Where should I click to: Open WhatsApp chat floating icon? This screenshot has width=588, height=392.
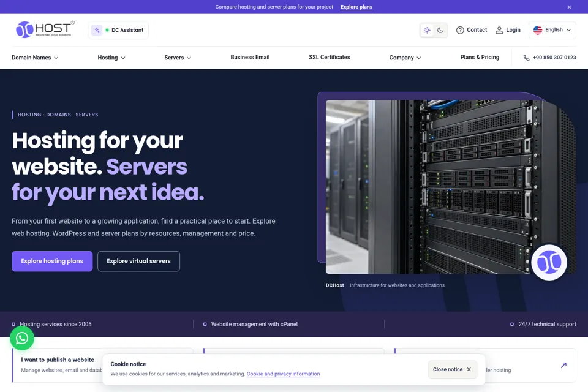(22, 338)
